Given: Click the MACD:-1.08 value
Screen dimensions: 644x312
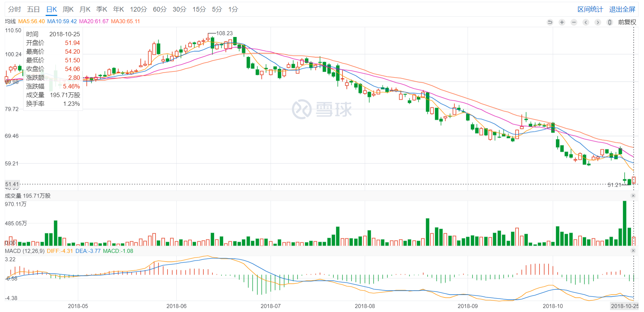Looking at the screenshot, I should [118, 251].
